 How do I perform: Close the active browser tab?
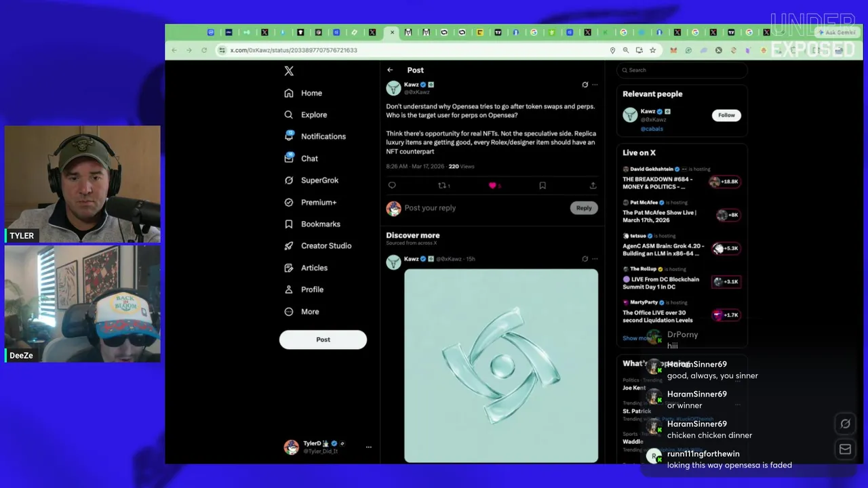click(x=392, y=32)
